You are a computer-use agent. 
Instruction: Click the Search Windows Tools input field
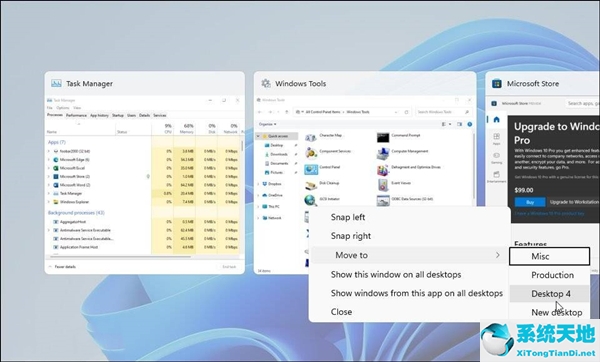click(443, 112)
